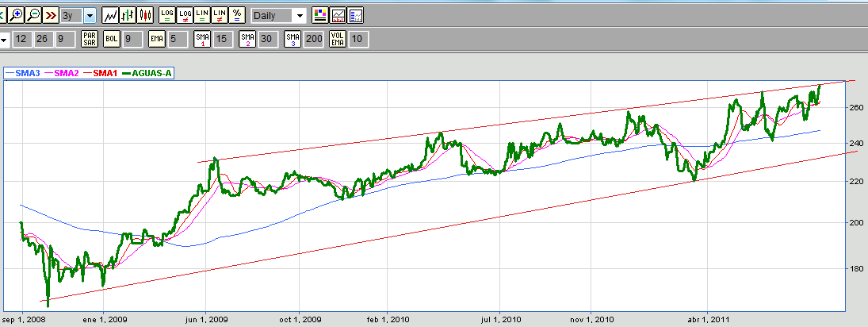This screenshot has width=868, height=327.
Task: Click the red double-arrow forward icon
Action: point(51,15)
